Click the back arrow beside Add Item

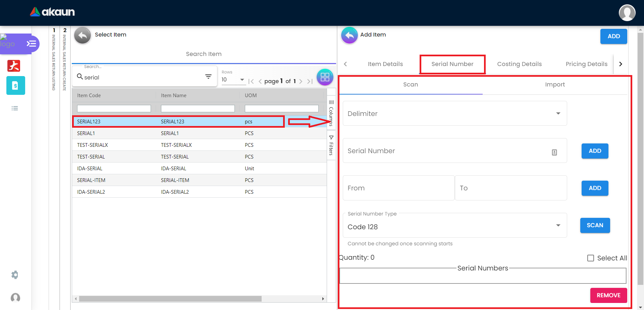click(x=349, y=35)
